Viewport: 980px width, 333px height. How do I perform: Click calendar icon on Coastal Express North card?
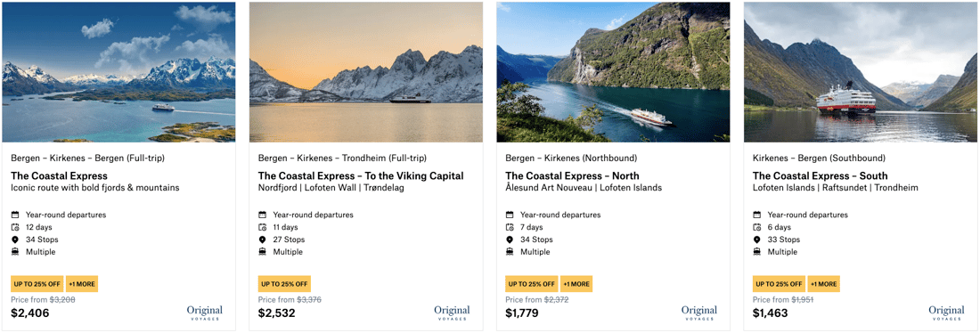coord(510,215)
